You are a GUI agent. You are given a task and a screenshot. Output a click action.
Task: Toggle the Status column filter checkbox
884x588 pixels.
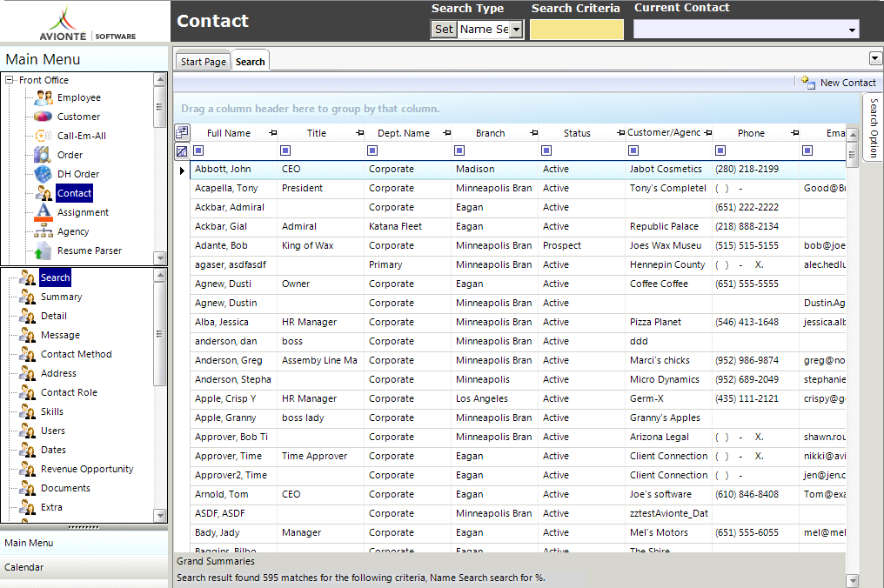[546, 150]
